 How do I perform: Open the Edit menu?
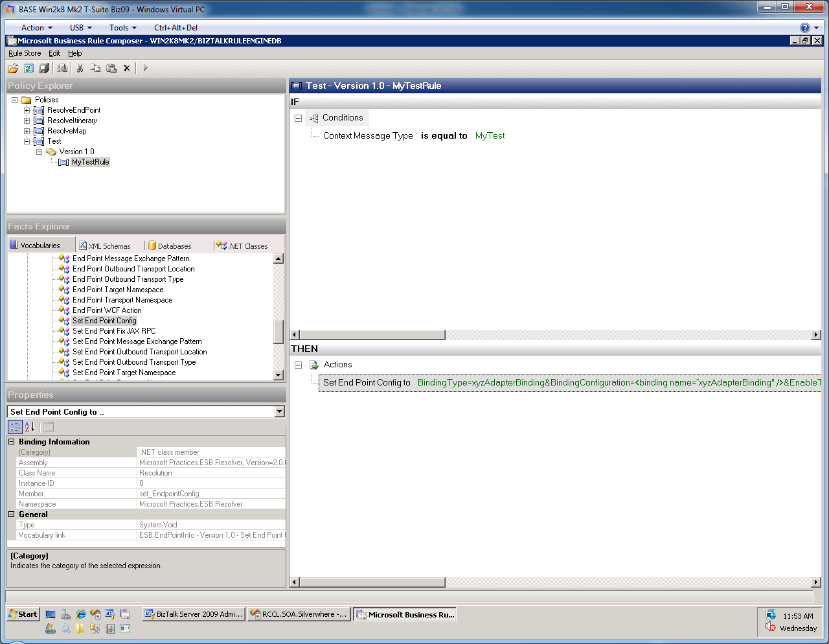pyautogui.click(x=54, y=53)
